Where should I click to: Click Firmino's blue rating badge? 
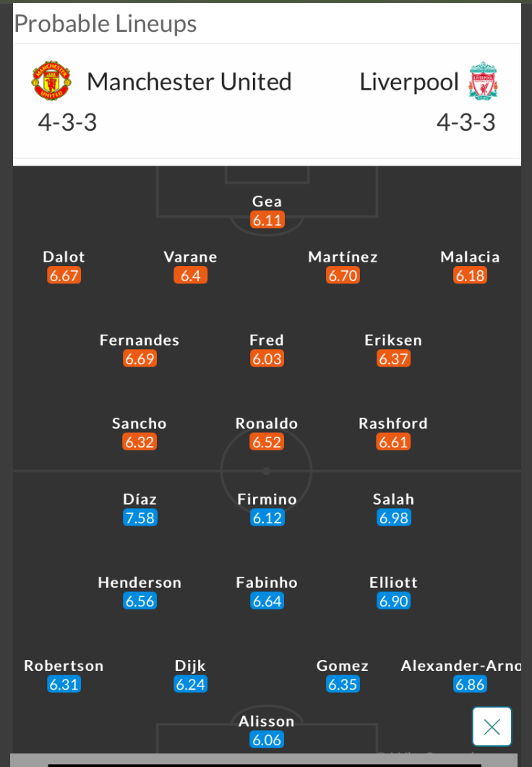tap(267, 517)
